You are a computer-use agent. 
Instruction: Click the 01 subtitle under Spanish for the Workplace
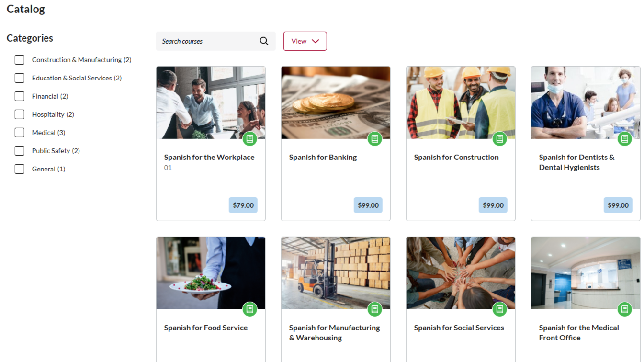tap(168, 168)
